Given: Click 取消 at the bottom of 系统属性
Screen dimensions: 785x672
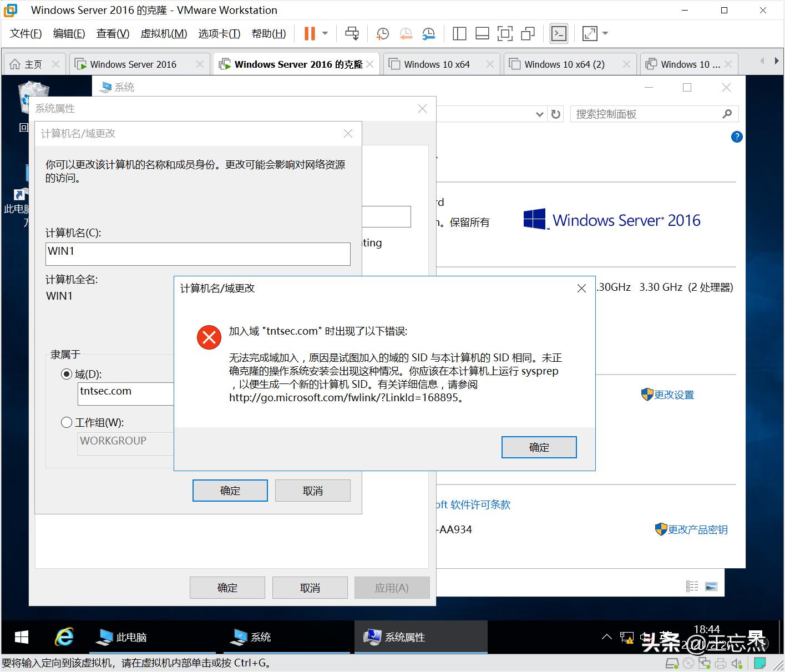Looking at the screenshot, I should pos(310,588).
